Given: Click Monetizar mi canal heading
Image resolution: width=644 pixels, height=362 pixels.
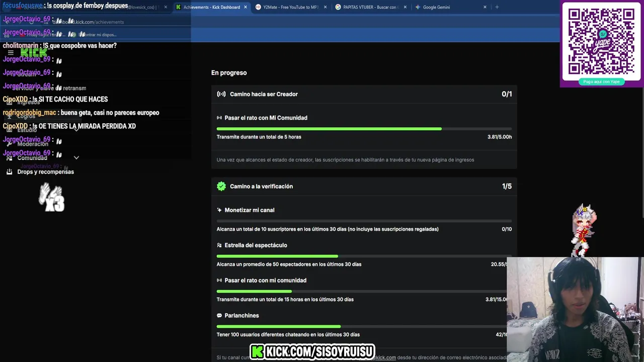Looking at the screenshot, I should point(250,210).
